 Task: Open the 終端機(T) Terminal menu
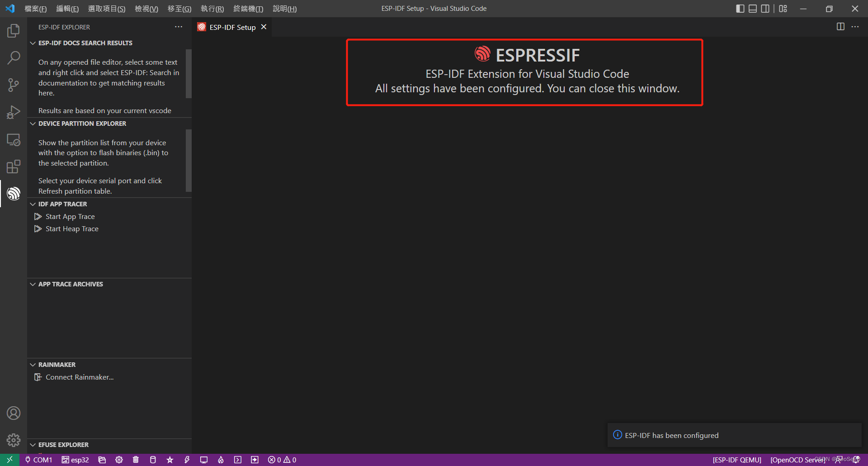(248, 9)
